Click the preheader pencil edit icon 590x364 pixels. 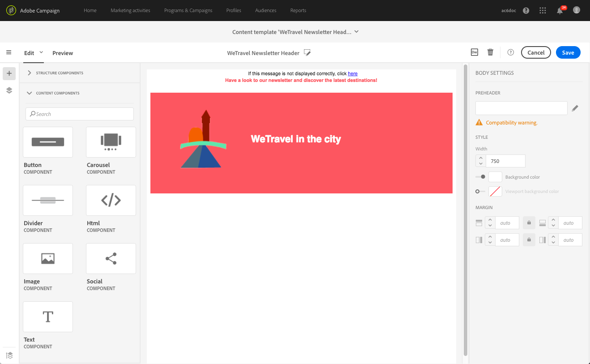point(575,108)
